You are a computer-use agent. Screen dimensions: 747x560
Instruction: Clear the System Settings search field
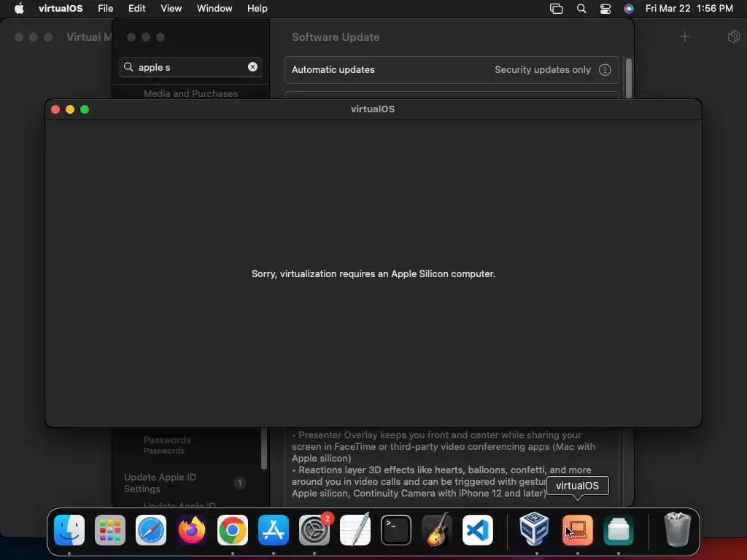(252, 67)
